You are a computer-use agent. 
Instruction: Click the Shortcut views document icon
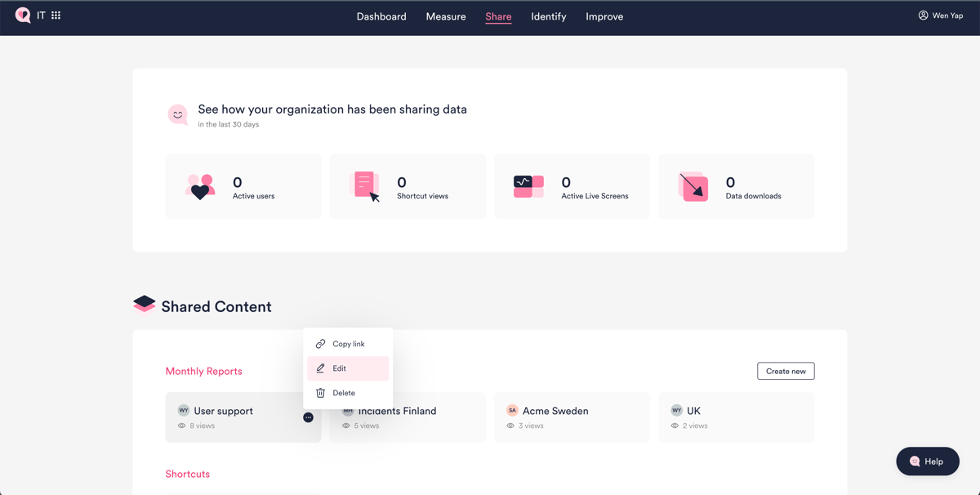(x=365, y=185)
